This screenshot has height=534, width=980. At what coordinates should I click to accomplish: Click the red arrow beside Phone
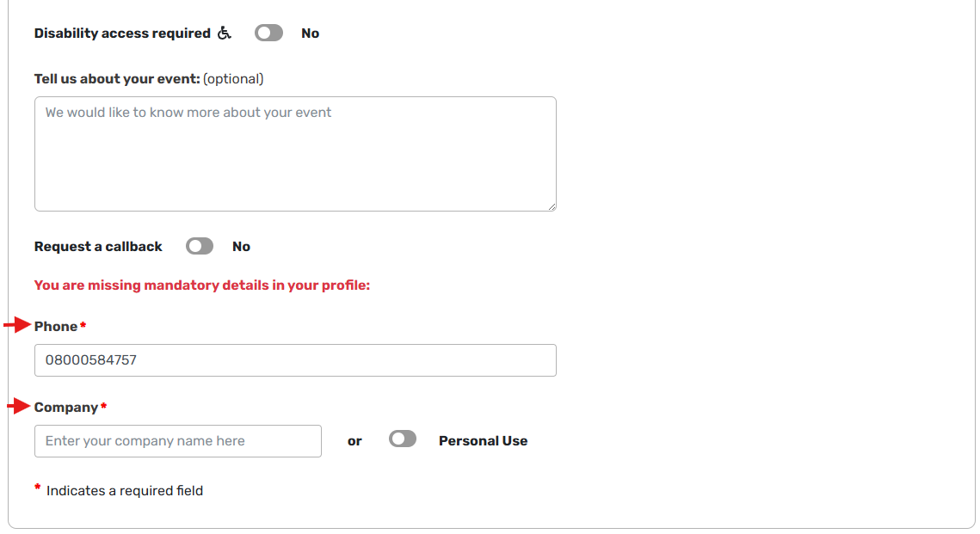[x=17, y=325]
